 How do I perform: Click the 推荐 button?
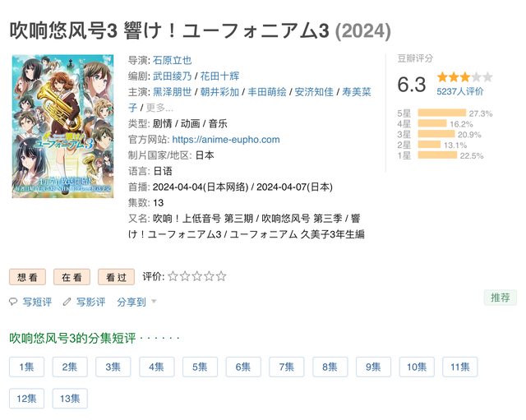(501, 298)
